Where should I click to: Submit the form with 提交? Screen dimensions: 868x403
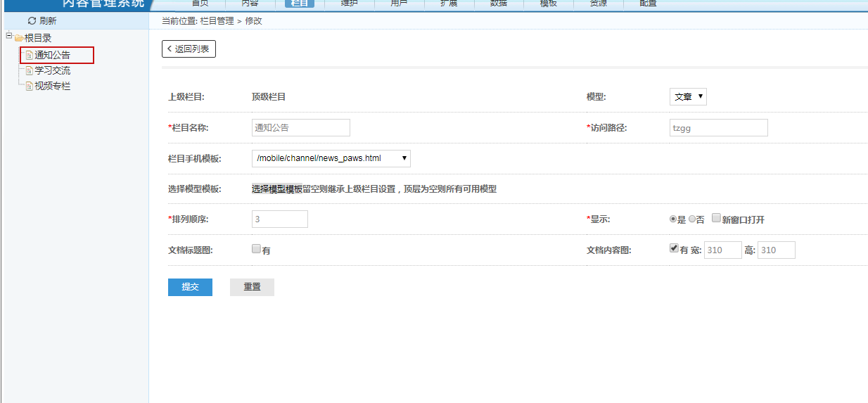(x=190, y=287)
